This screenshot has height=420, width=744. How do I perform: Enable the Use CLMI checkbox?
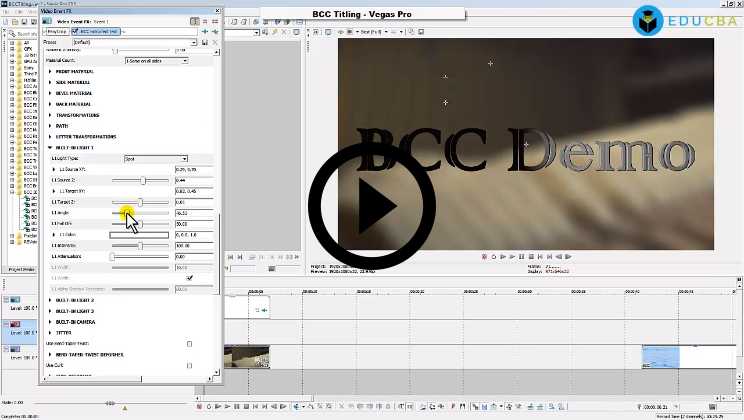click(190, 366)
